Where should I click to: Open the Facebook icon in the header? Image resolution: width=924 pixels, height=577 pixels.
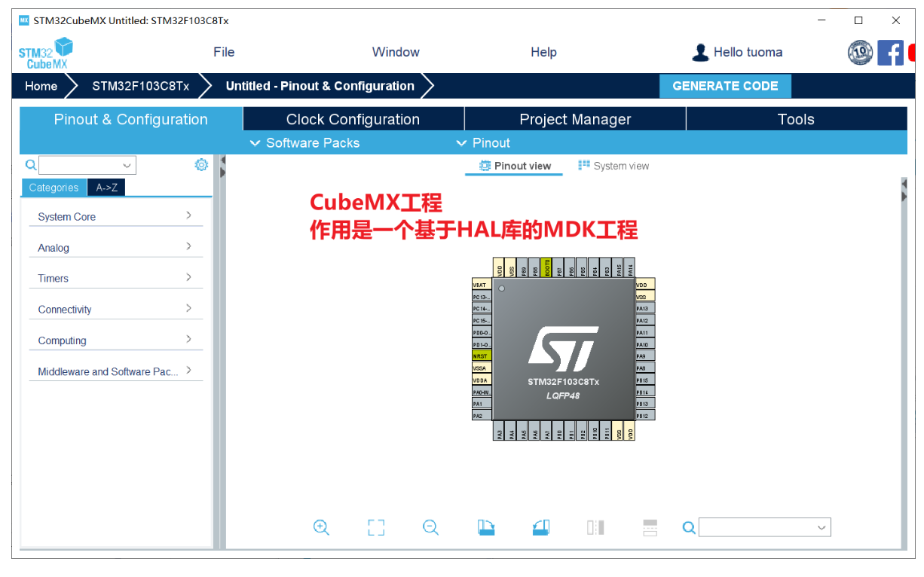point(890,52)
